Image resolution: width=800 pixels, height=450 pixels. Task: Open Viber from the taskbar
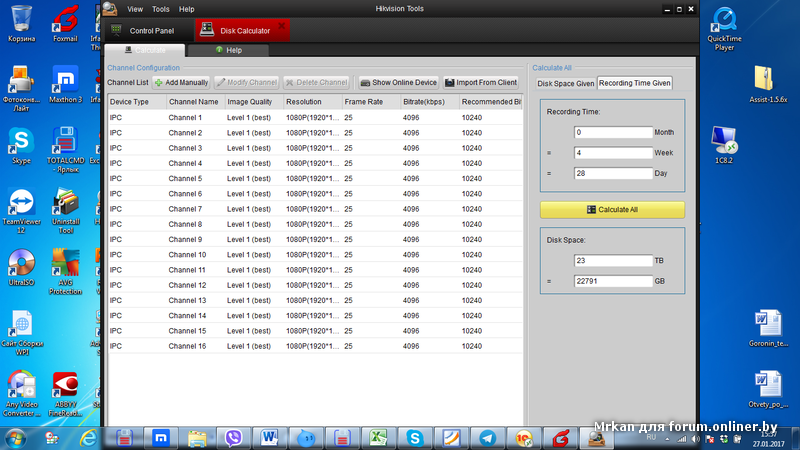(235, 437)
